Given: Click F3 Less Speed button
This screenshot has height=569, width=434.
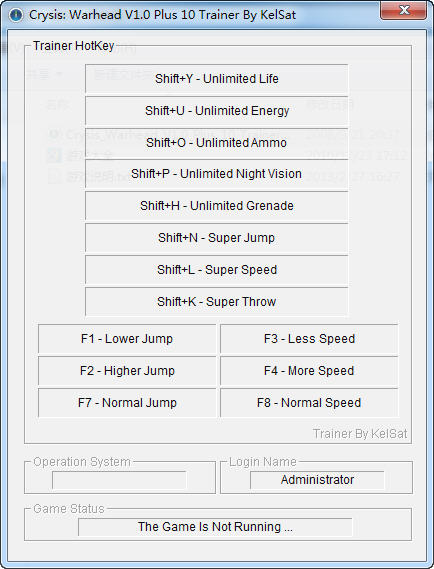Looking at the screenshot, I should 309,339.
